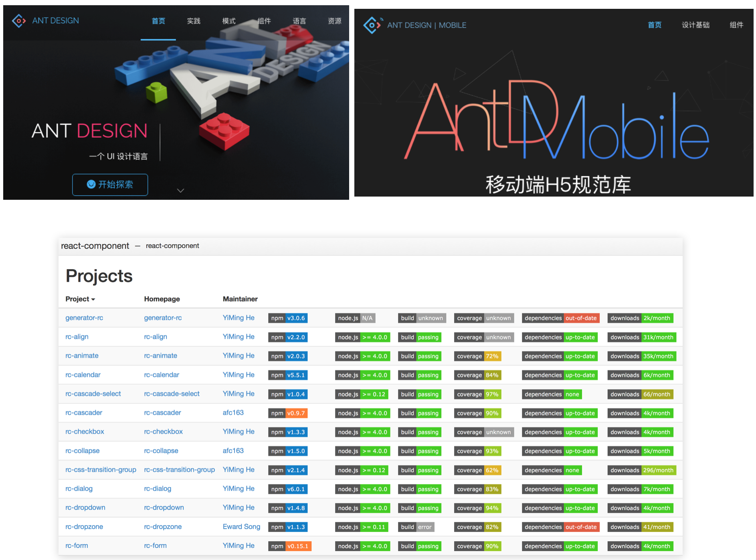Open 模式 in Ant Design nav
This screenshot has height=560, width=756.
pyautogui.click(x=229, y=21)
